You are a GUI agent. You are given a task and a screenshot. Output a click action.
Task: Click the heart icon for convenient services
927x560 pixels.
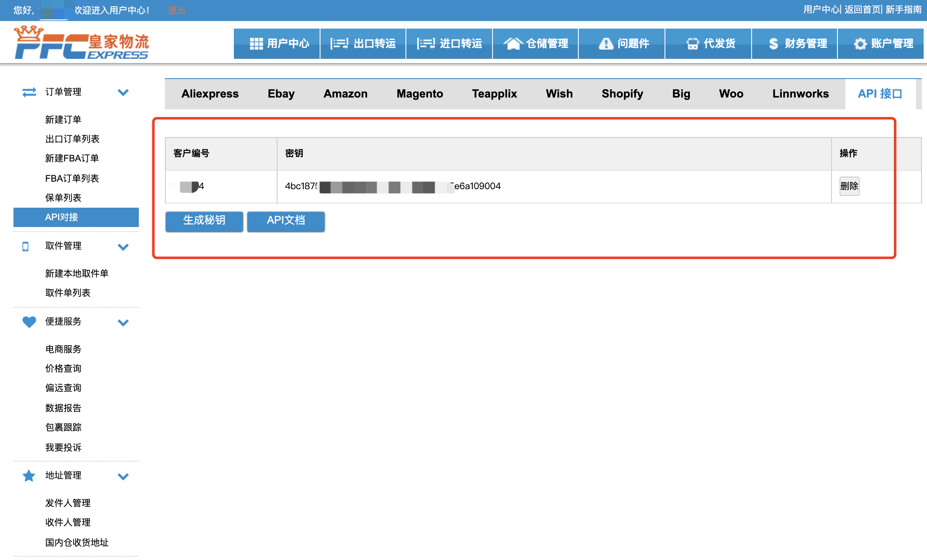[x=29, y=322]
